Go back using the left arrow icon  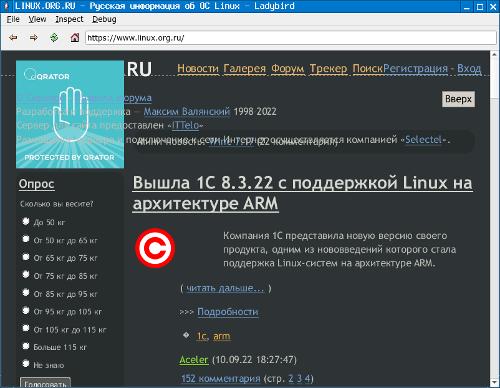click(13, 38)
